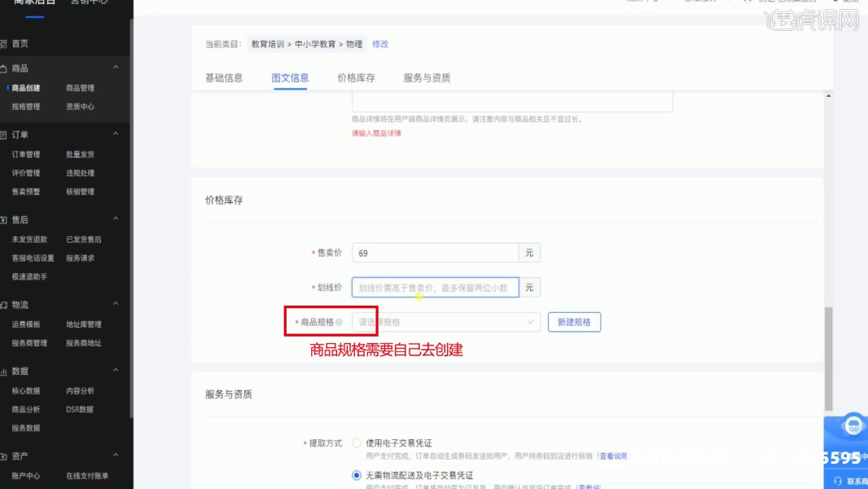Click the 数据 chart icon in sidebar
This screenshot has height=489, width=868.
(x=4, y=372)
